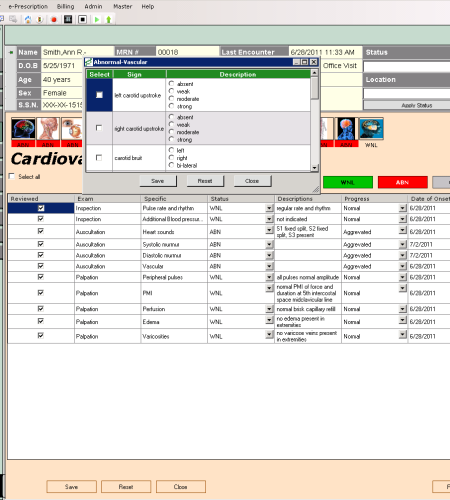450x500 pixels.
Task: Open Status dropdown for Perfusion row
Action: point(269,309)
